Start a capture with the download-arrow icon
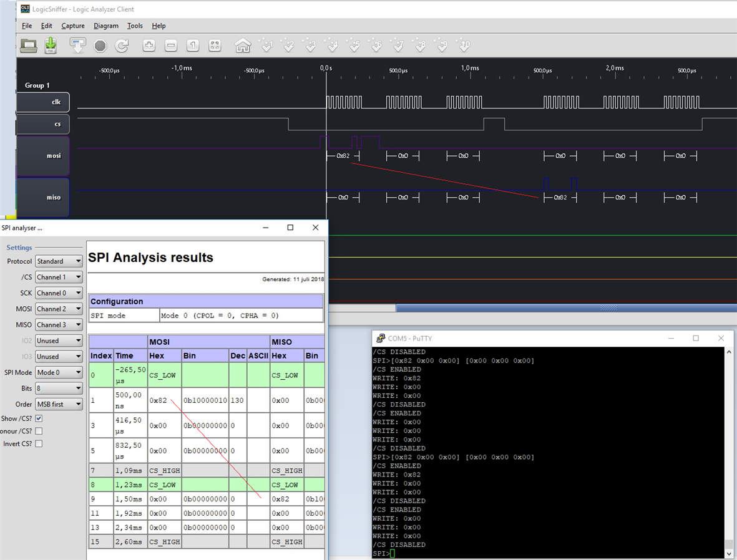This screenshot has height=560, width=737. click(77, 46)
